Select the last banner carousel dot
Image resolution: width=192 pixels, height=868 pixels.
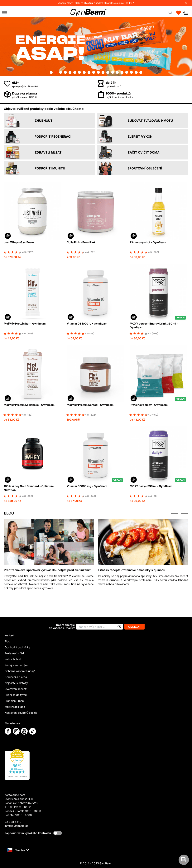(141, 72)
